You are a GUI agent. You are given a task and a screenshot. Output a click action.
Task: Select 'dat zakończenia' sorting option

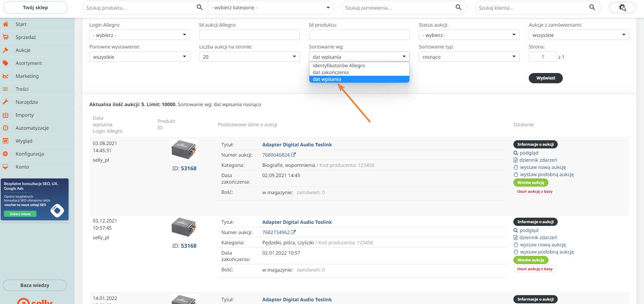click(331, 72)
